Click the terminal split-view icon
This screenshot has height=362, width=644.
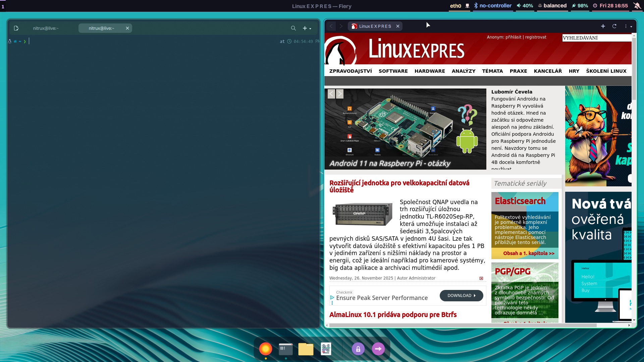point(16,28)
